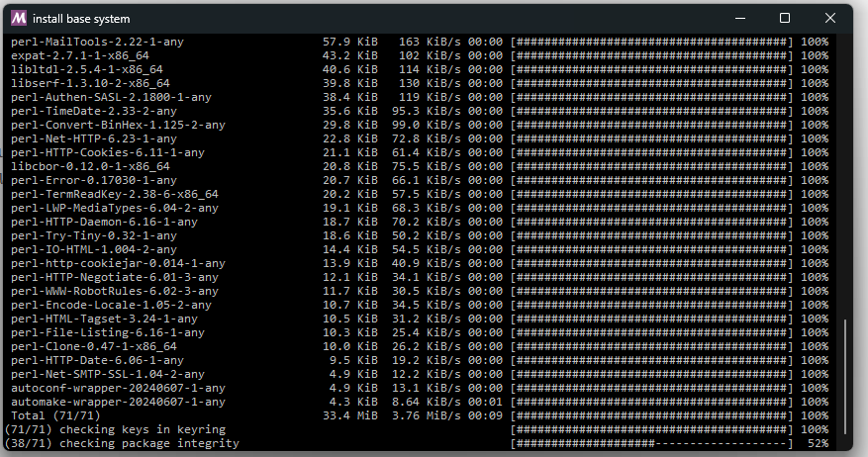Click the MSYS2 'M' icon in title bar
This screenshot has width=868, height=457.
pos(18,18)
